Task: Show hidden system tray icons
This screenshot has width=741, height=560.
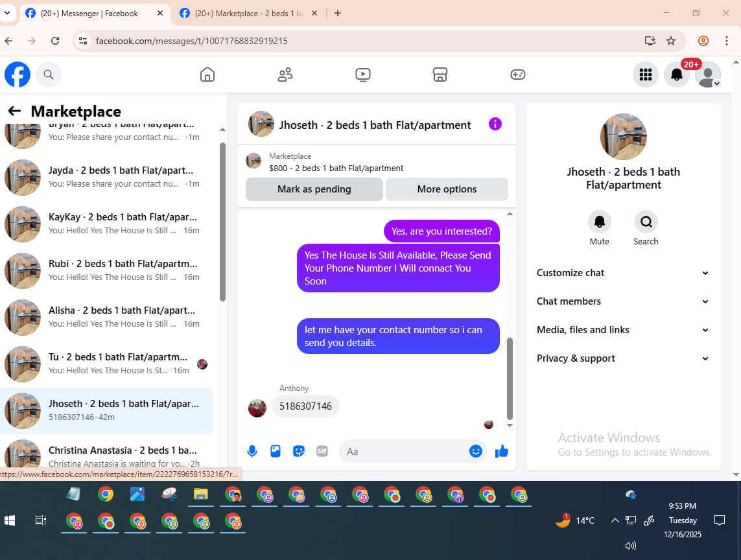Action: pyautogui.click(x=615, y=520)
